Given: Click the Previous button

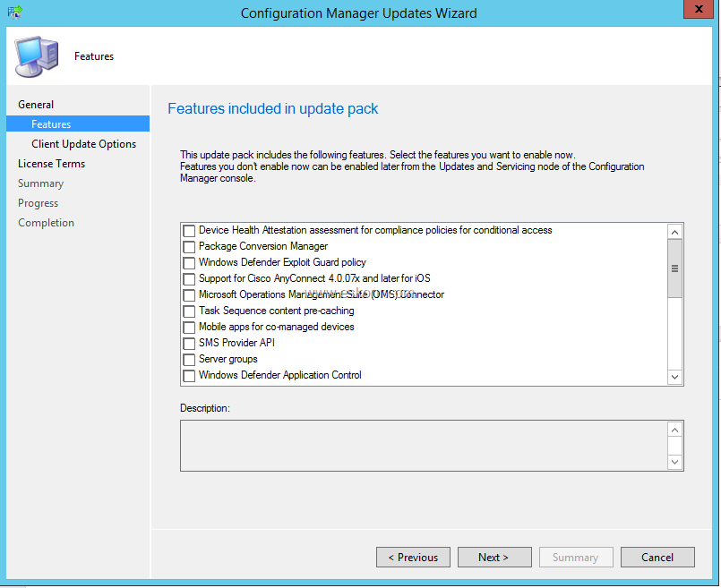Looking at the screenshot, I should (x=413, y=557).
